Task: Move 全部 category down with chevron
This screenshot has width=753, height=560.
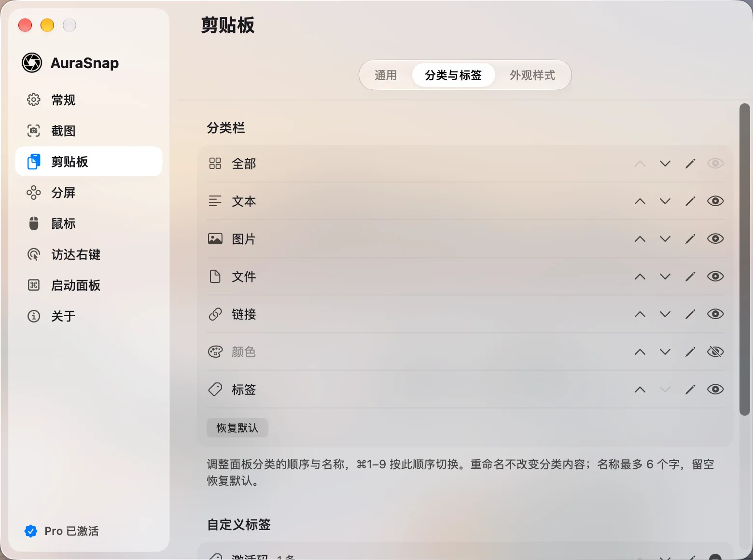Action: (x=665, y=164)
